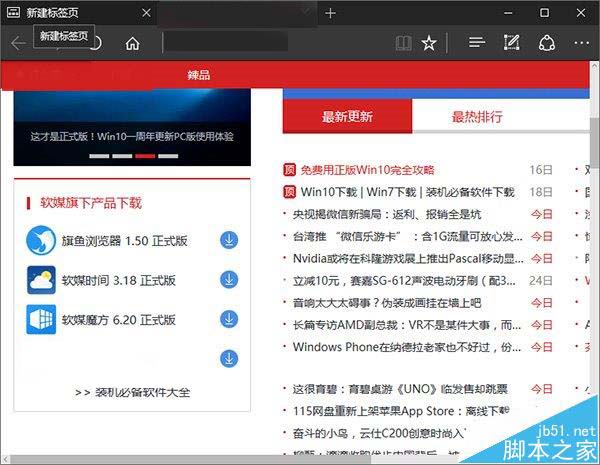Open the Hub three-lines icon
This screenshot has width=600, height=465.
tap(477, 42)
